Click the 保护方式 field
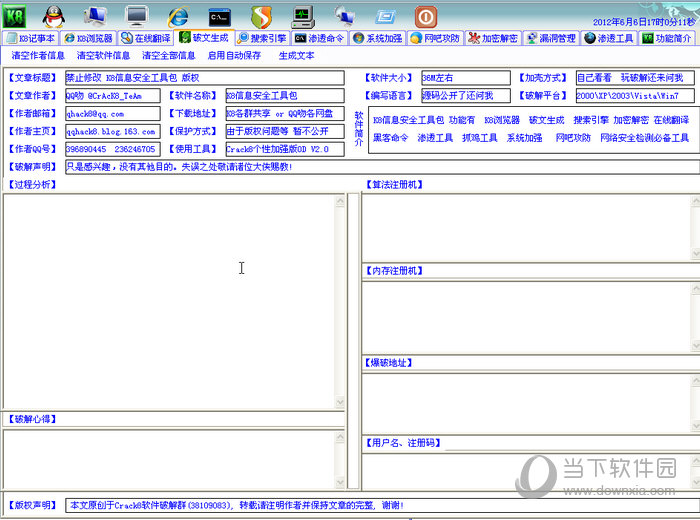Screen dimensions: 700x520 pos(285,131)
